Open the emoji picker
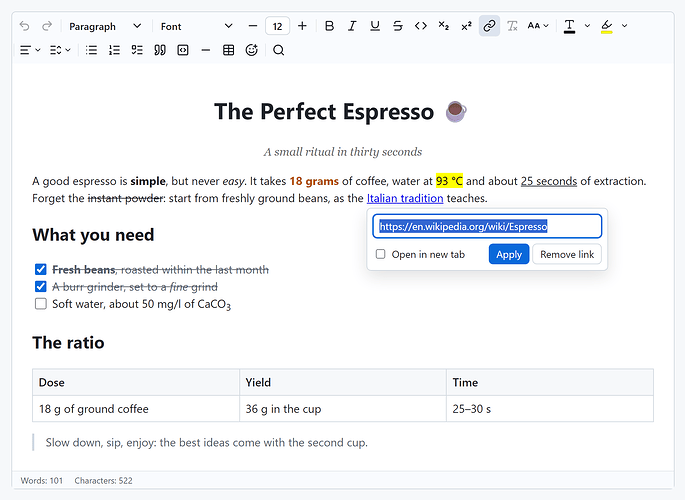685x500 pixels. point(252,50)
